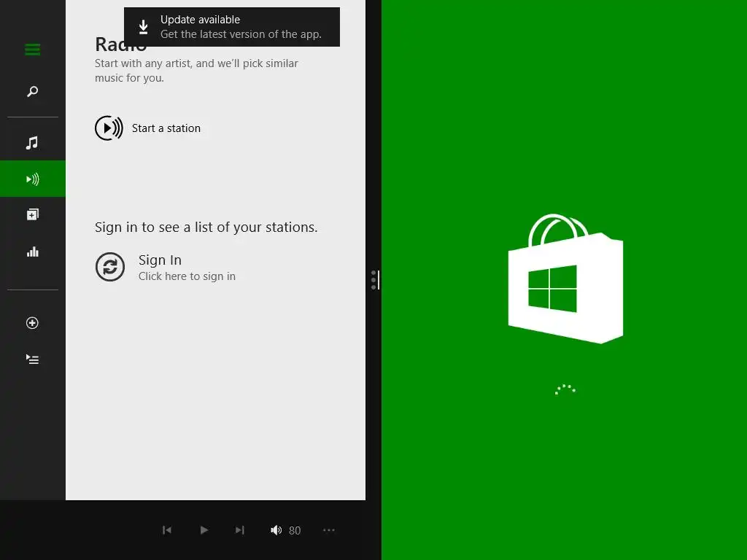Open Explore section in sidebar

(x=32, y=215)
